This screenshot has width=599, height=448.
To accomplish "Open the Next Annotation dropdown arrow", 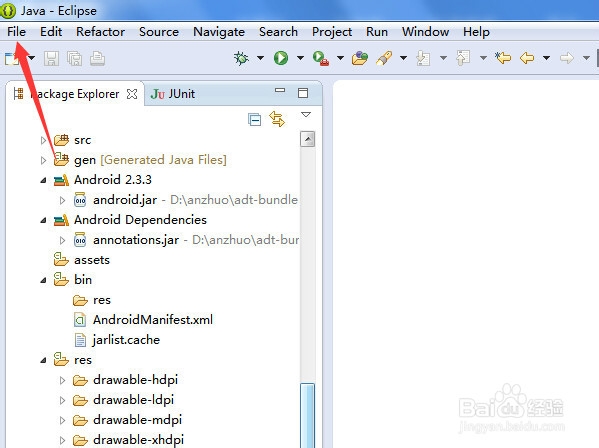I will tap(443, 58).
